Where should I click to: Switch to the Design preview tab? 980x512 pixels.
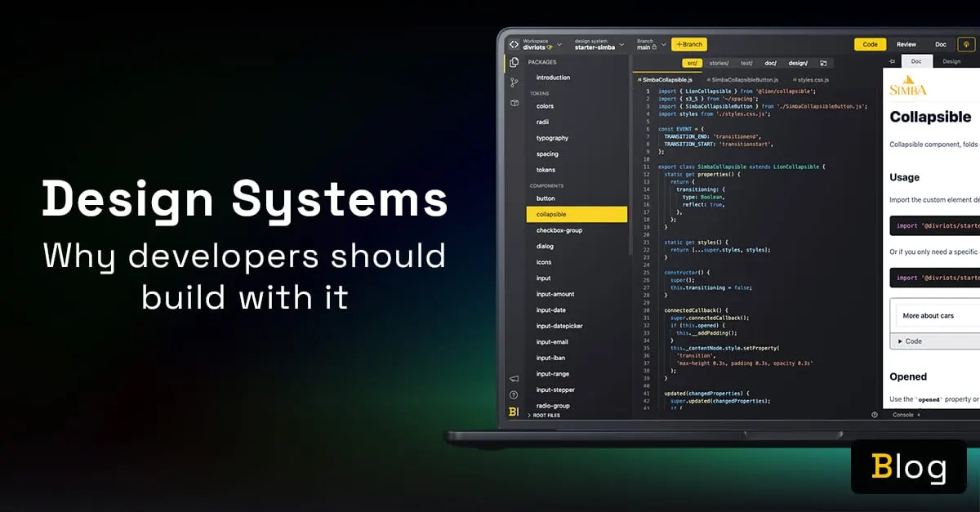tap(951, 62)
